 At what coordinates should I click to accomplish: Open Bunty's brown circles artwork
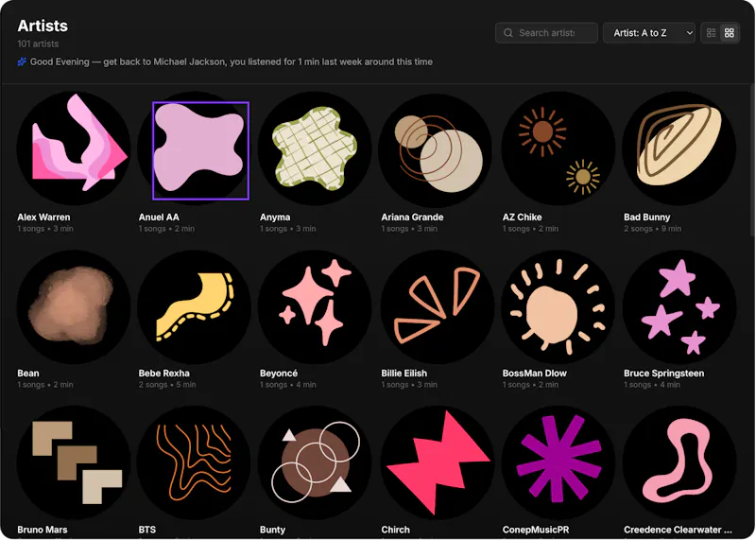pyautogui.click(x=316, y=462)
